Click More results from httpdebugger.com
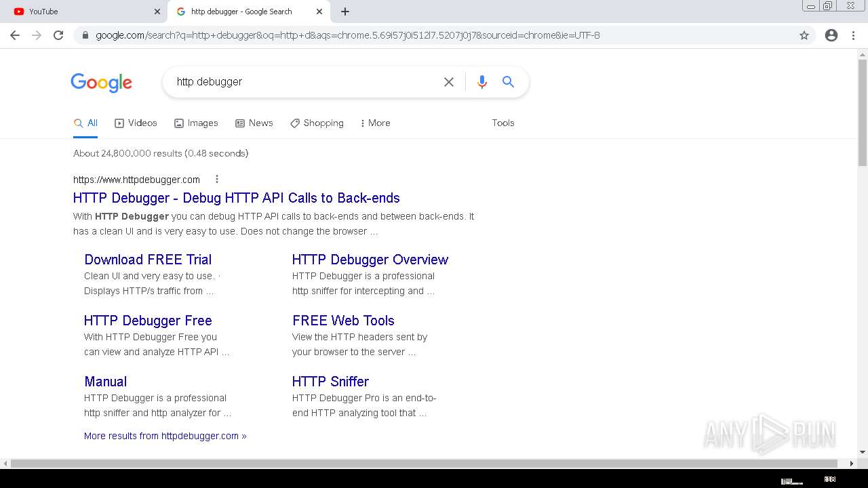Image resolution: width=868 pixels, height=488 pixels. tap(165, 436)
